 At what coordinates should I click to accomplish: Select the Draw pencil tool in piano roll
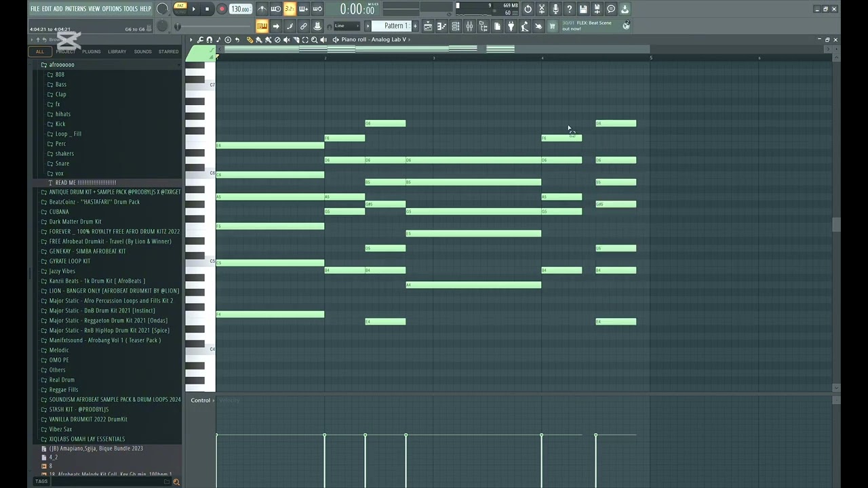[x=250, y=39]
